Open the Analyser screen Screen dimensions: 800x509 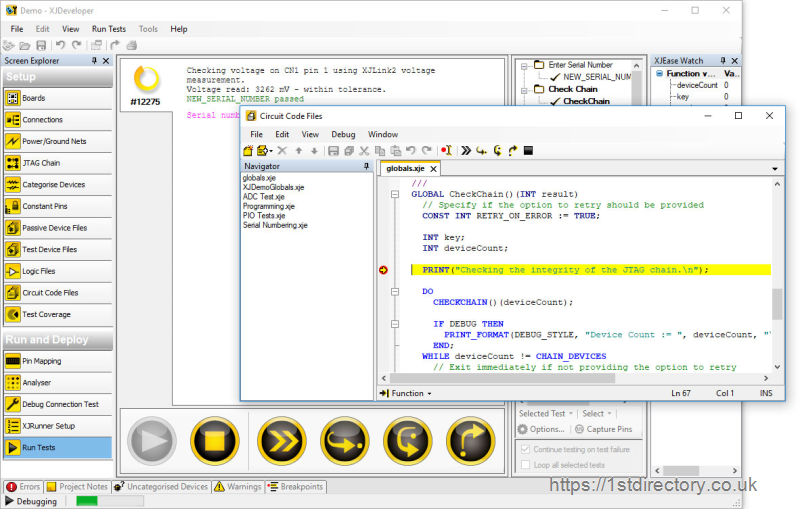[x=58, y=383]
